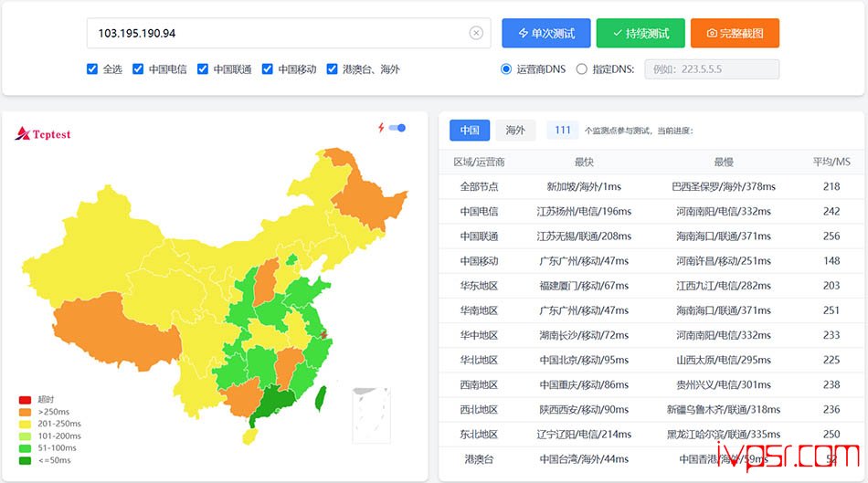Viewport: 868px width, 483px height.
Task: Select the 中国移动 row in results table
Action: [651, 261]
